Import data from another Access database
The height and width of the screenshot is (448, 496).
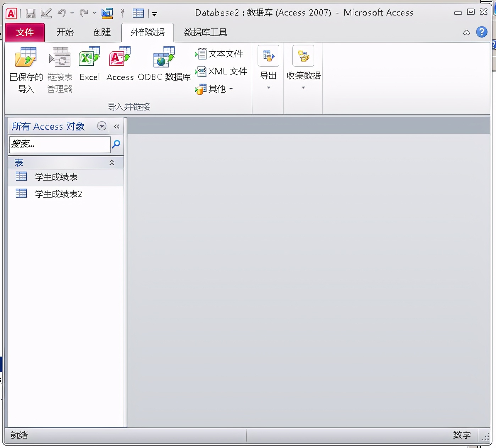pos(119,64)
